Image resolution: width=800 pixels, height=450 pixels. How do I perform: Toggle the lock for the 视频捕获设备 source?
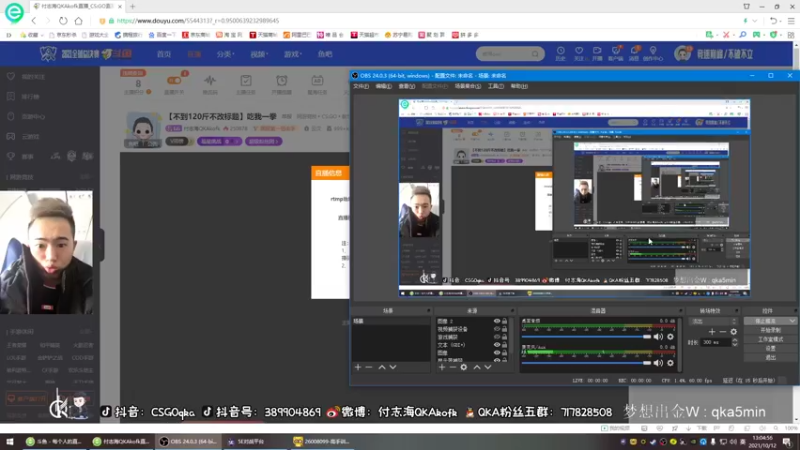click(x=505, y=329)
